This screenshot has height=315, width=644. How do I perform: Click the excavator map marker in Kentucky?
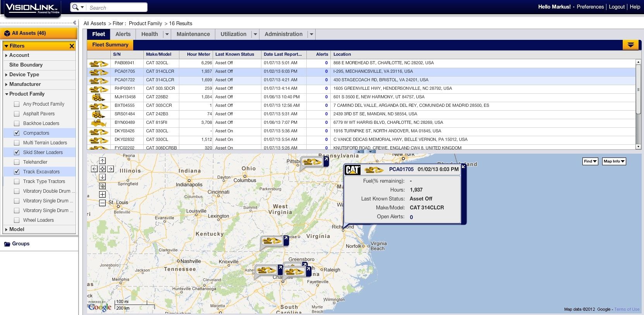(x=271, y=241)
